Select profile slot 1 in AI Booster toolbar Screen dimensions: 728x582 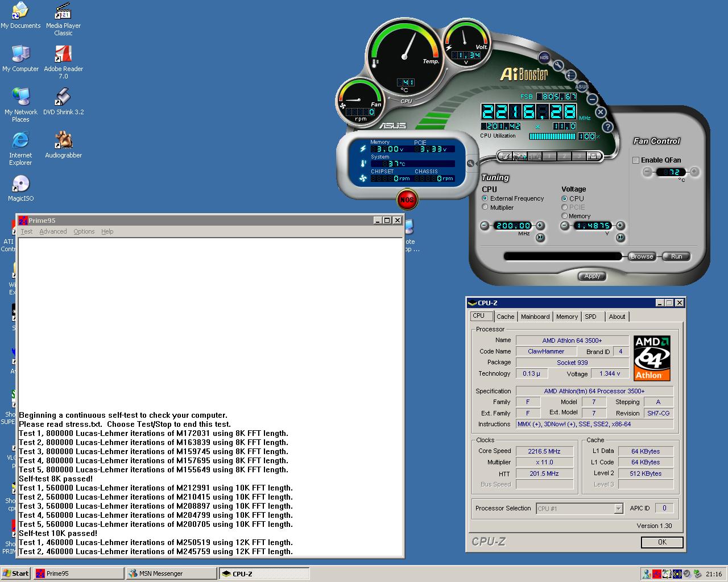click(549, 156)
